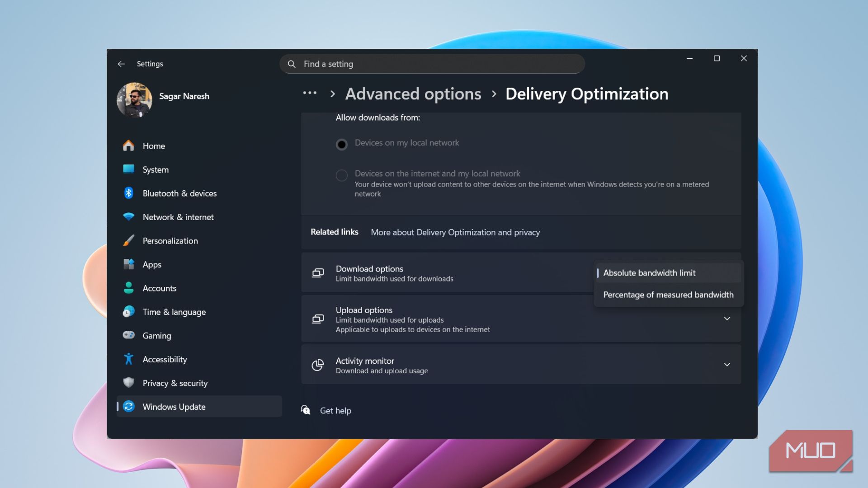868x488 pixels.
Task: Click the Sagar Naresh profile name
Action: pos(184,96)
